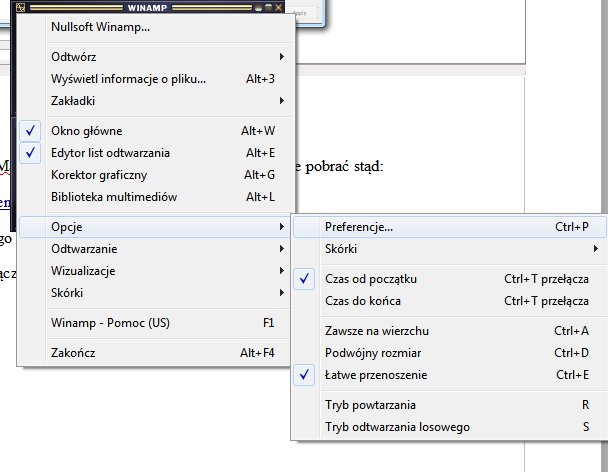Select Czas od początku time mode

coord(450,279)
